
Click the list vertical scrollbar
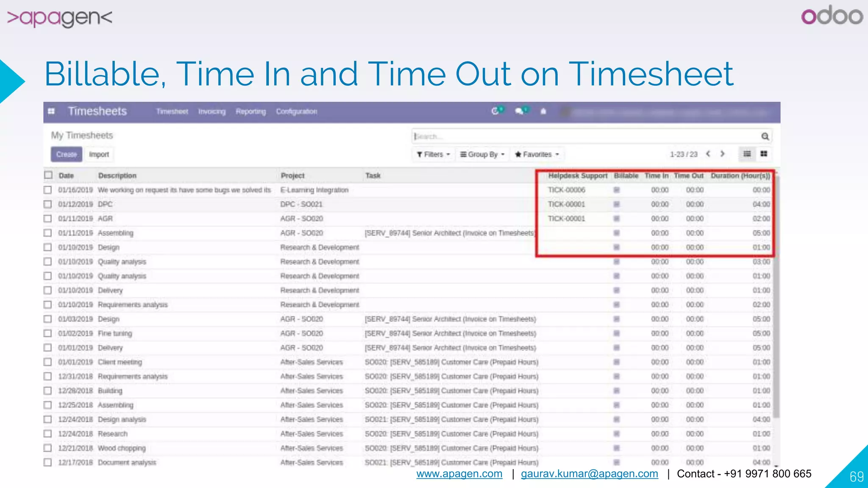(x=776, y=297)
